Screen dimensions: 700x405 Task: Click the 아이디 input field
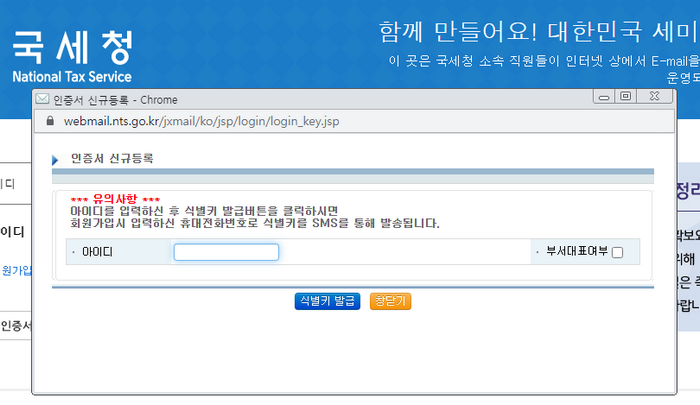pos(226,252)
